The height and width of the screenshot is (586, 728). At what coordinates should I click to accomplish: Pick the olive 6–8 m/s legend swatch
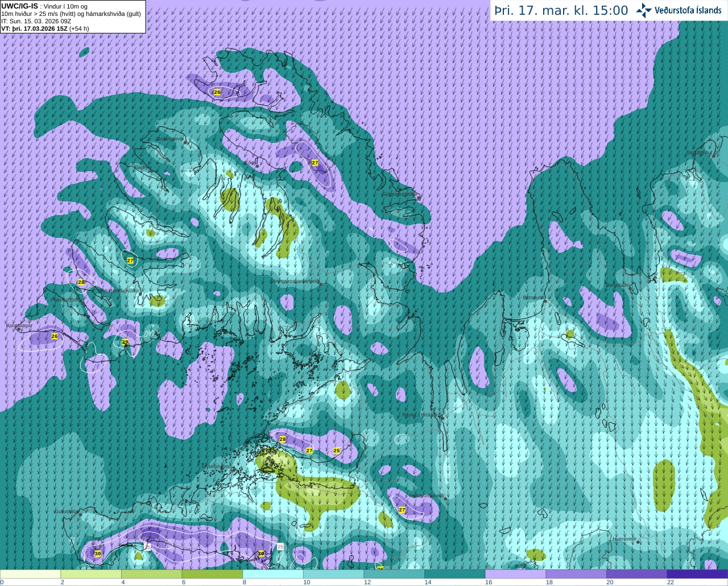212,573
